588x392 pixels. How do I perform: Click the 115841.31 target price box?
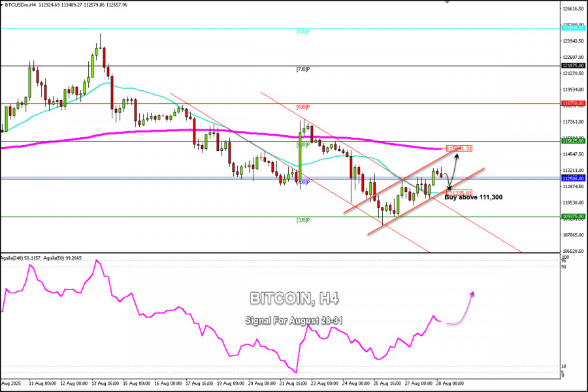[459, 148]
